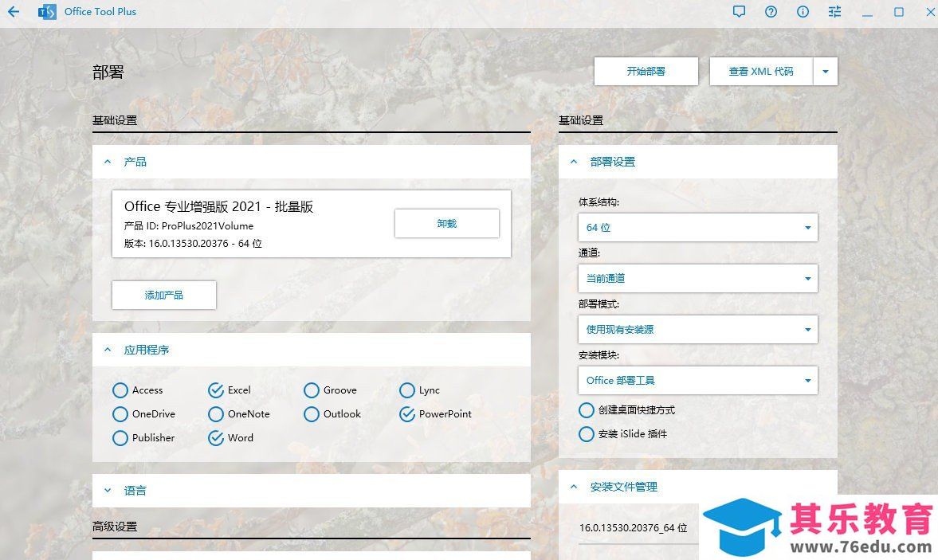This screenshot has height=560, width=938.
Task: Open the 部署模式 使用现有安装源 dropdown
Action: [697, 329]
